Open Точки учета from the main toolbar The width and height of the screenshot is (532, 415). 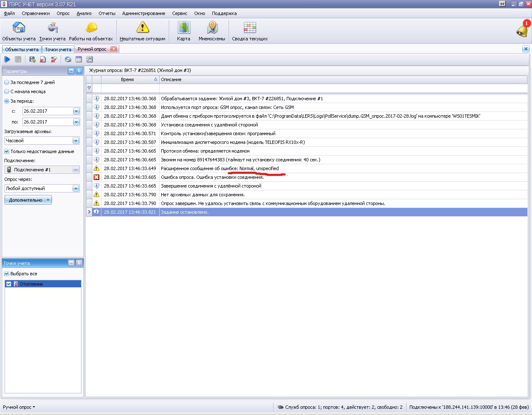pyautogui.click(x=52, y=31)
